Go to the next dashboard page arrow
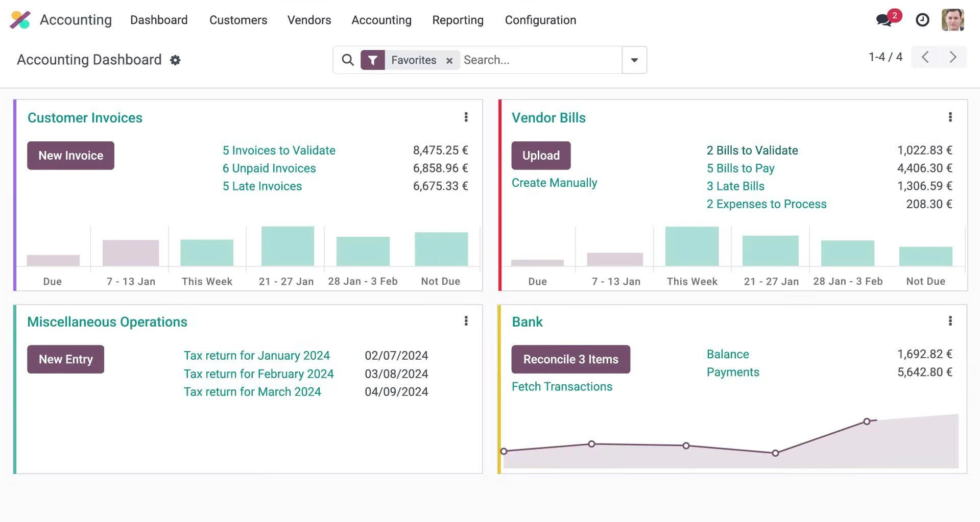Image resolution: width=980 pixels, height=522 pixels. 952,57
